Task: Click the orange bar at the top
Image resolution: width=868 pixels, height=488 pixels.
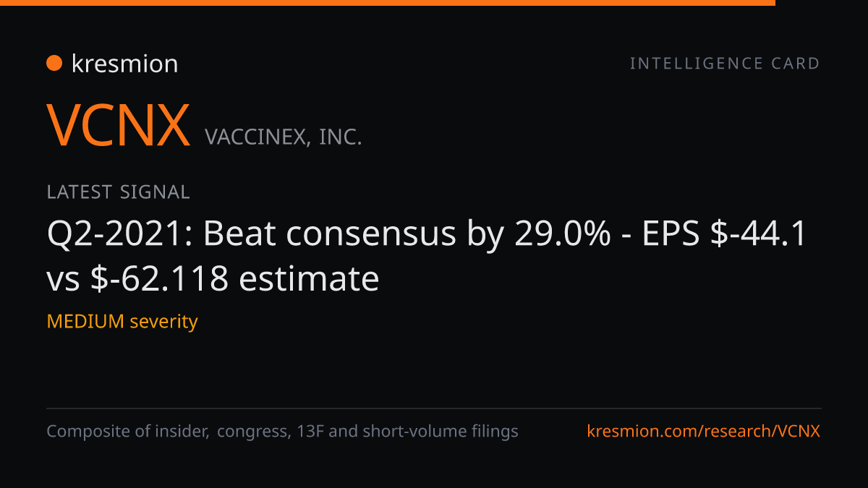Action: point(388,3)
